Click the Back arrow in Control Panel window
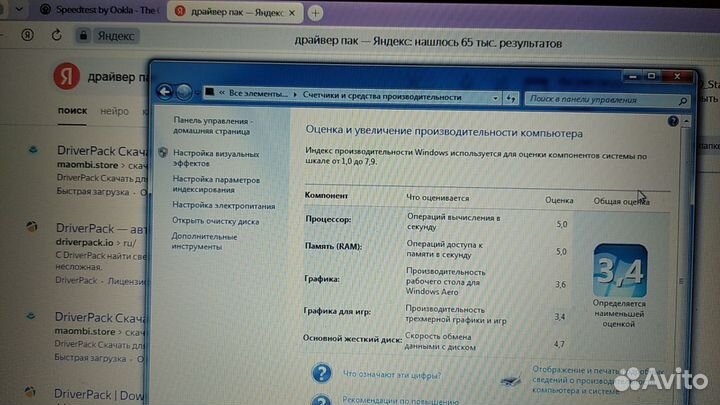720x405 pixels. tap(164, 92)
